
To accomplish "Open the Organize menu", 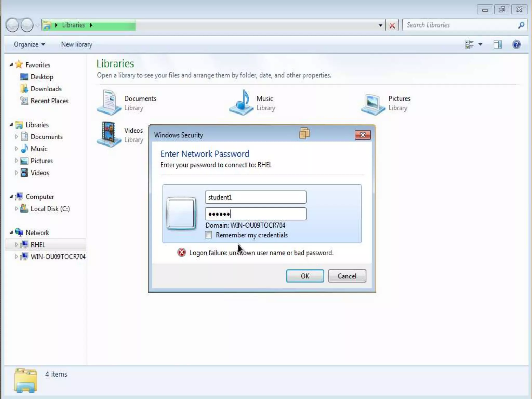I will tap(29, 44).
